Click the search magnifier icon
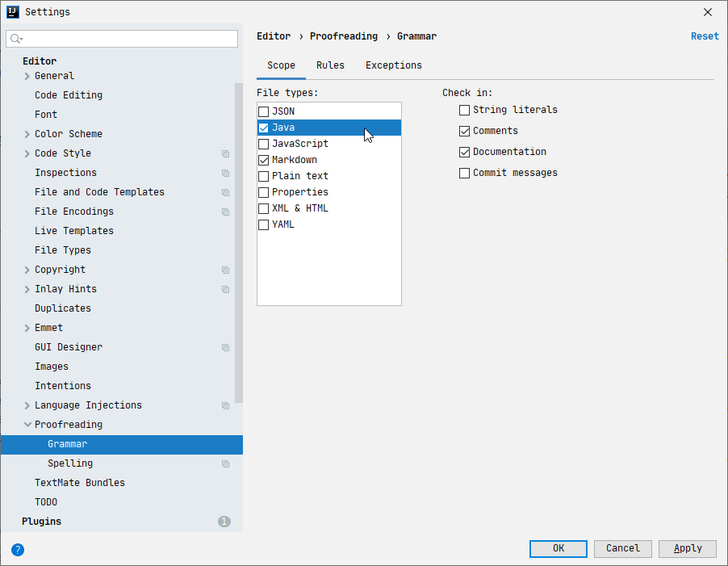Viewport: 728px width, 566px height. pyautogui.click(x=15, y=39)
